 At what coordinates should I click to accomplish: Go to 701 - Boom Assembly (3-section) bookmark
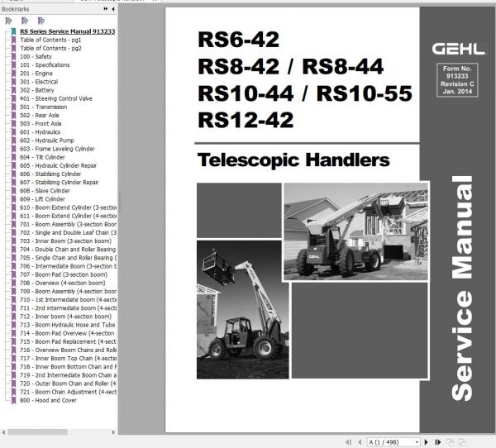[x=68, y=224]
